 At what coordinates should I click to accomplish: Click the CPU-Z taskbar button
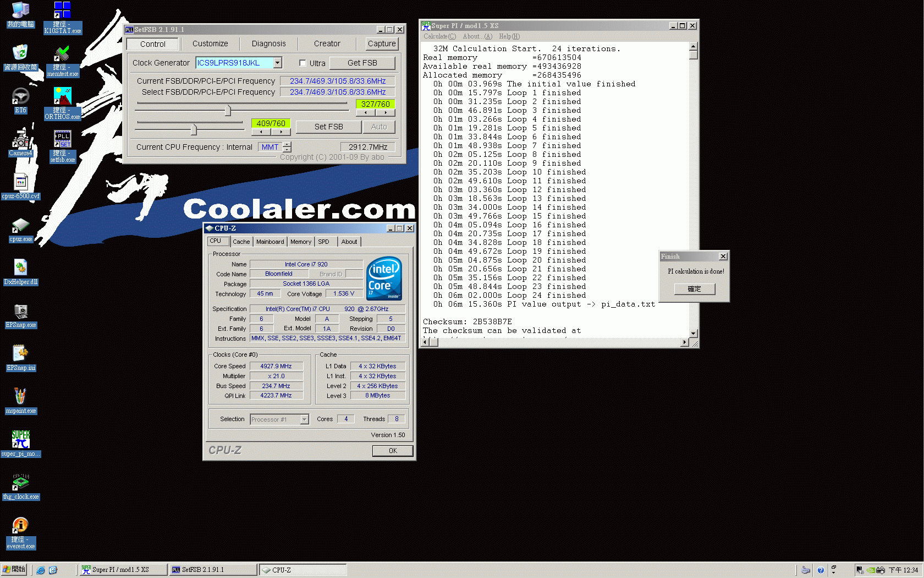tap(302, 570)
